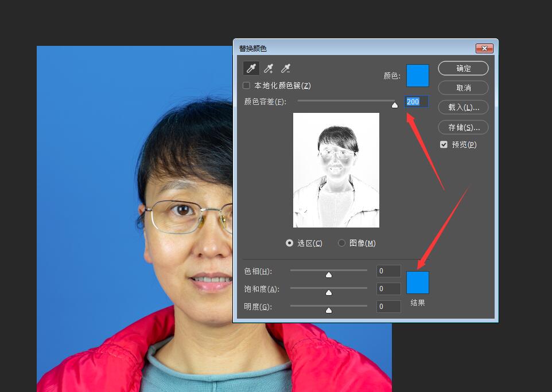Select the main eyedropper tool
Screen dimensions: 552x392
(251, 68)
